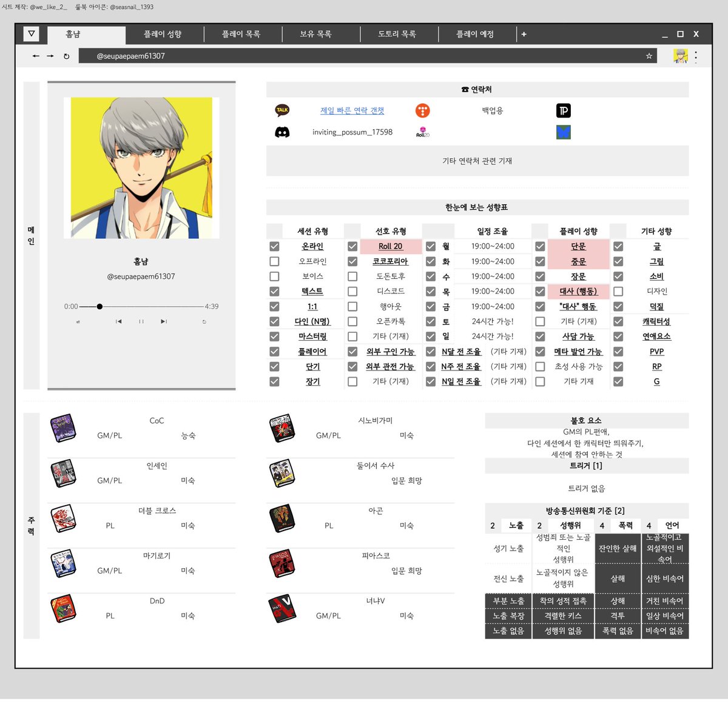This screenshot has width=728, height=727.
Task: Click the 더블 크로스 rulebook icon
Action: [63, 518]
